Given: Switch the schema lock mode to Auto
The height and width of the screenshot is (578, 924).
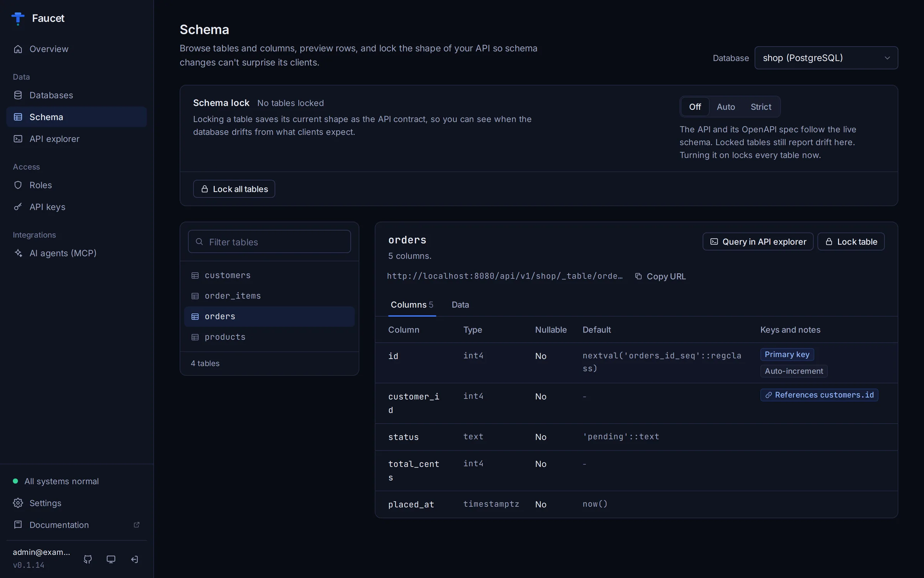Looking at the screenshot, I should click(726, 107).
